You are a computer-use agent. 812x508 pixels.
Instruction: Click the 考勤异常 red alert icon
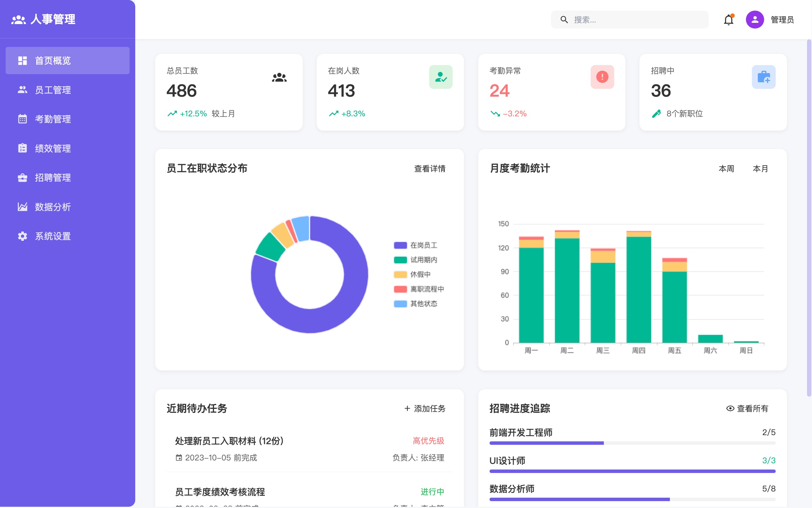[x=602, y=77]
